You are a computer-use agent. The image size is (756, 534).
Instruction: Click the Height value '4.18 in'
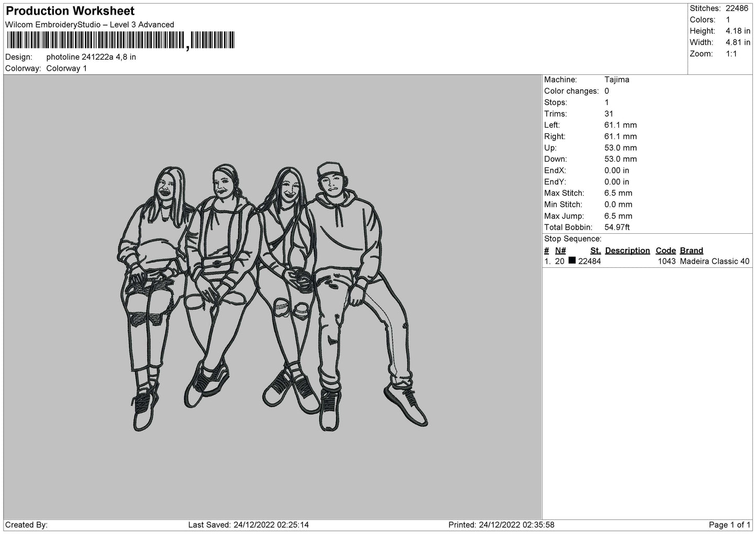738,31
